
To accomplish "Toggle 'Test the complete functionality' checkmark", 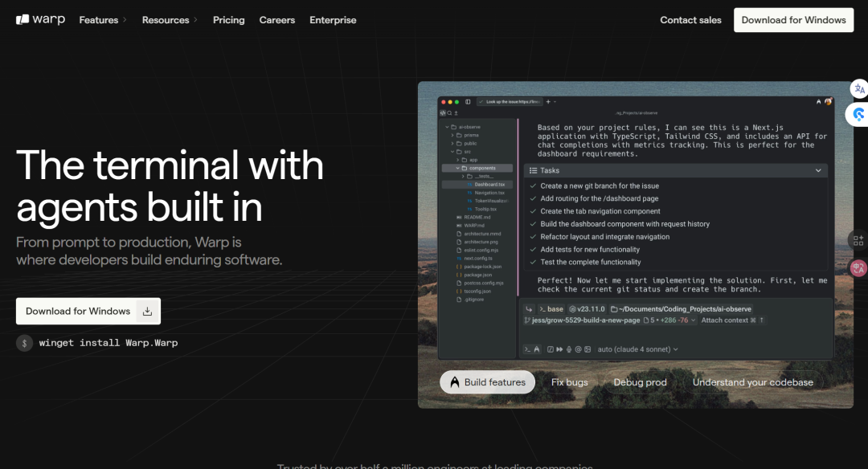I will click(x=532, y=263).
